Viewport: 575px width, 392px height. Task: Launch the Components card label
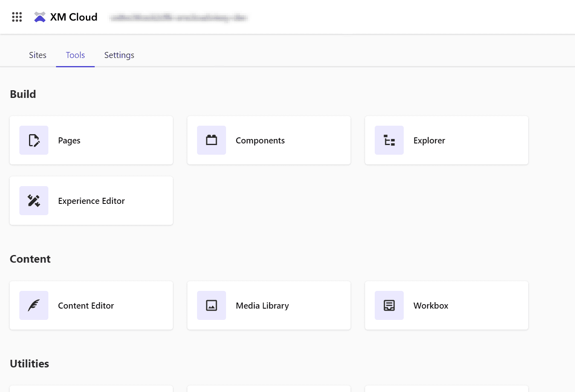click(x=260, y=141)
